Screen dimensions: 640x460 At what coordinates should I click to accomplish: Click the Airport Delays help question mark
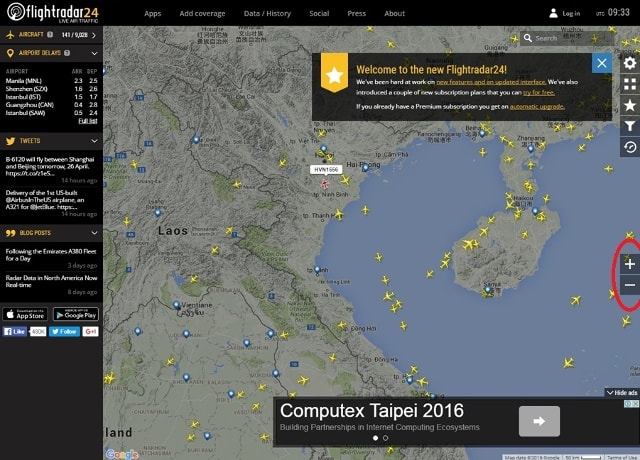pos(67,53)
